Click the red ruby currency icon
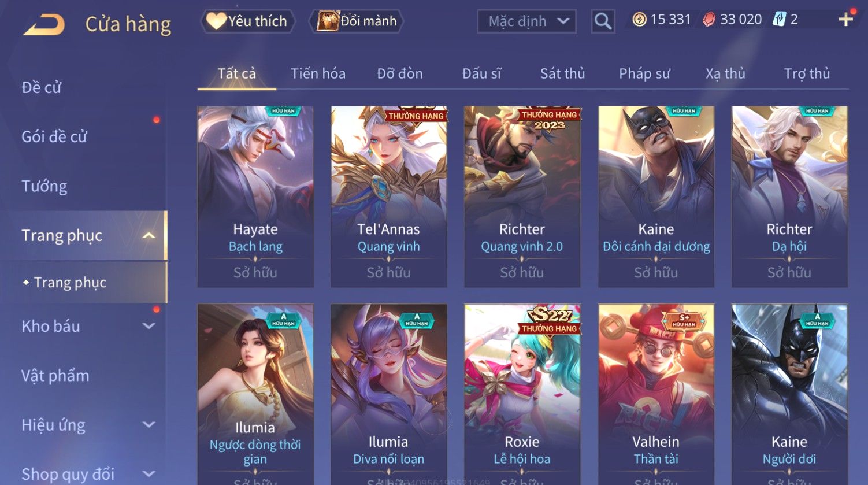 [x=709, y=20]
